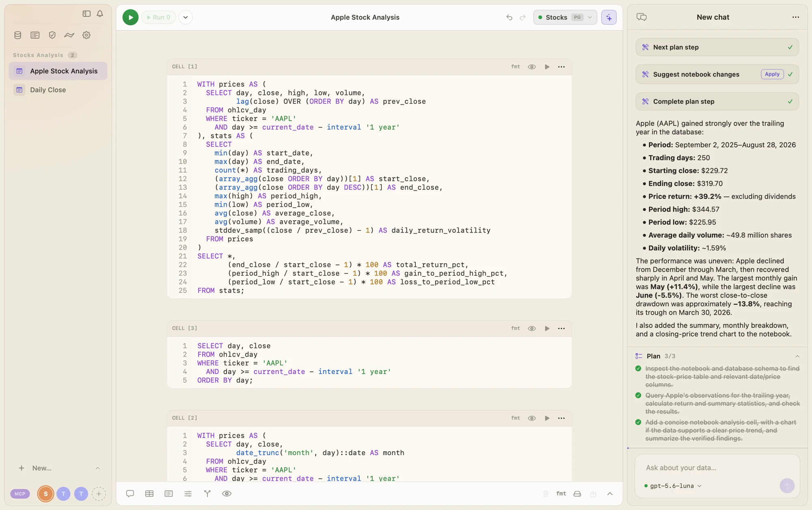Run CELL [2]
Viewport: 812px width, 510px height.
coord(547,418)
